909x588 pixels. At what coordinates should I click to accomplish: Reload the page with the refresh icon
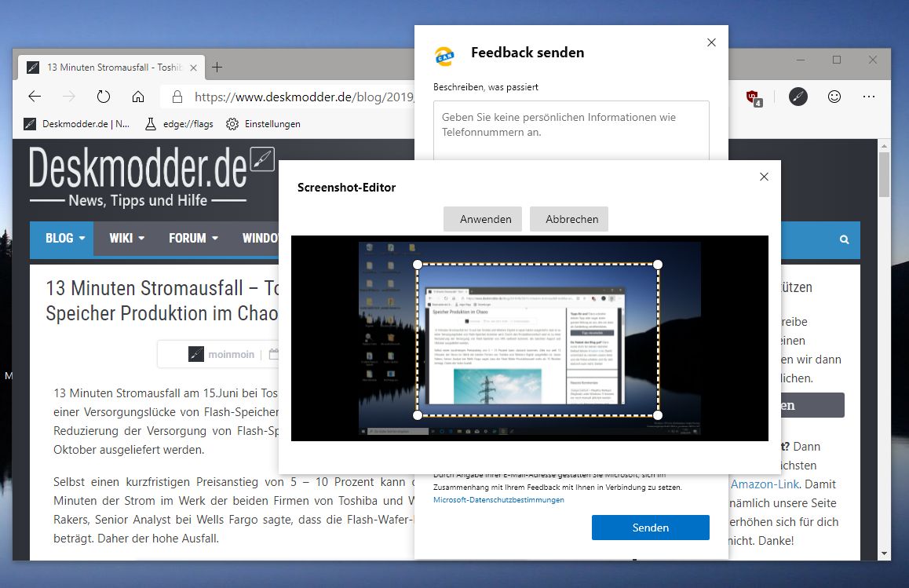(x=103, y=97)
